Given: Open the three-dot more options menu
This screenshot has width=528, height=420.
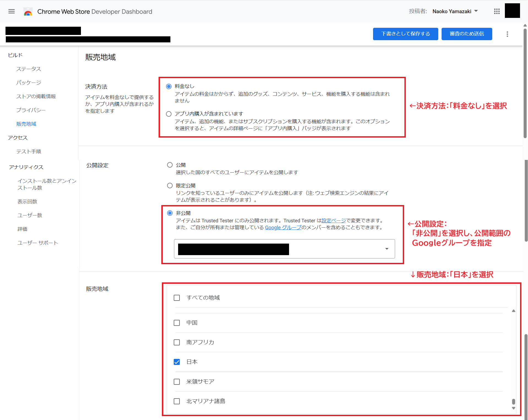Looking at the screenshot, I should coord(507,34).
